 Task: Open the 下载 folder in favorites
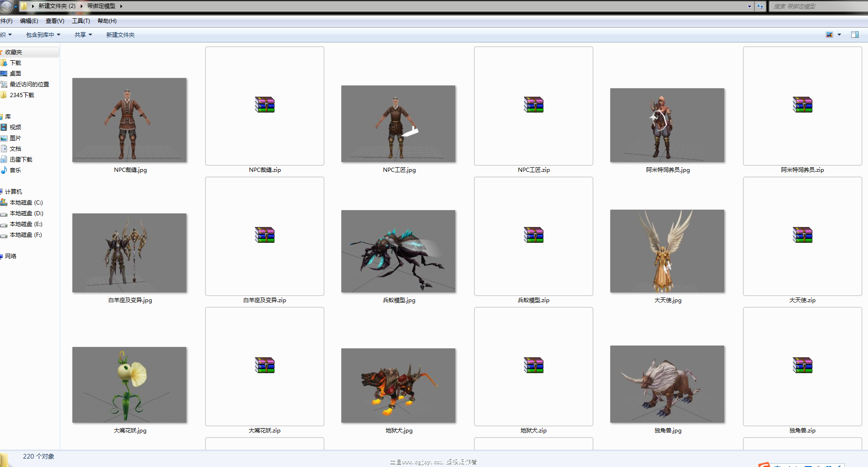coord(15,63)
